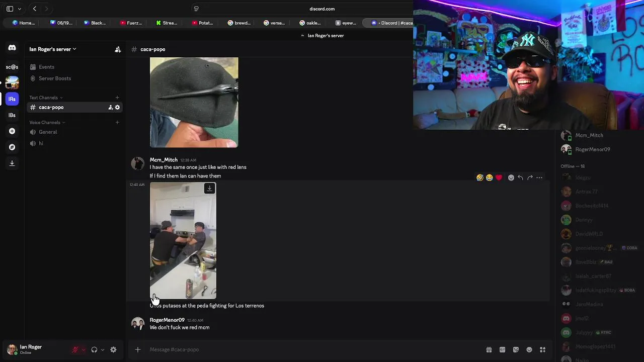
Task: Open apps launcher icon in message bar
Action: tap(543, 350)
